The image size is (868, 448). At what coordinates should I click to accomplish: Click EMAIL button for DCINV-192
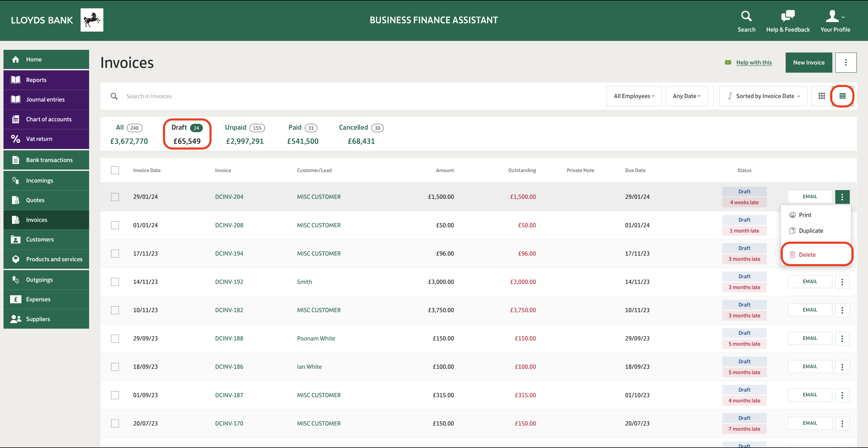[x=810, y=282]
